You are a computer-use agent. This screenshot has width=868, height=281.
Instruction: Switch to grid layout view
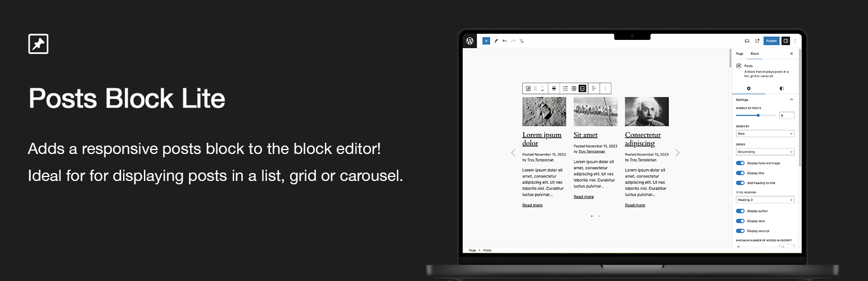pos(574,88)
